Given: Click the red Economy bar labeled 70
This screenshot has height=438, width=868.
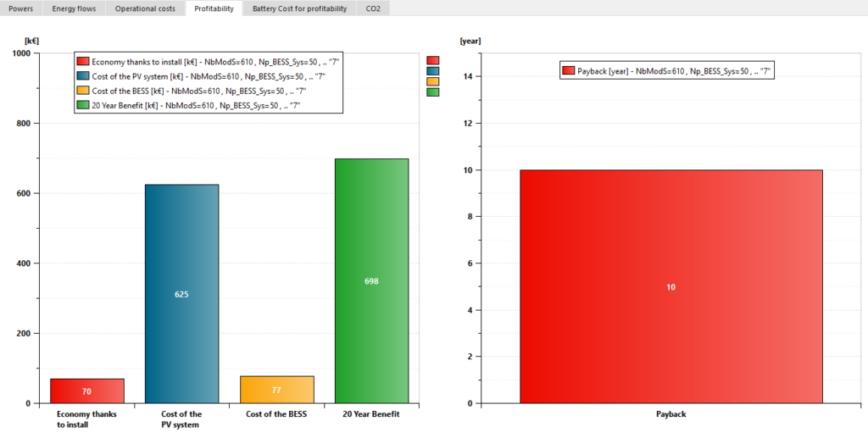Looking at the screenshot, I should (86, 391).
